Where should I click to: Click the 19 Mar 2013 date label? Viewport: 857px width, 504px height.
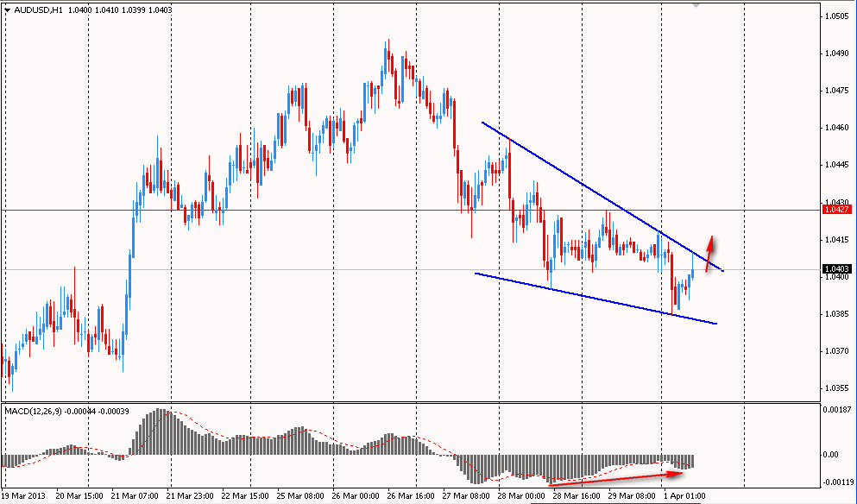pyautogui.click(x=23, y=495)
